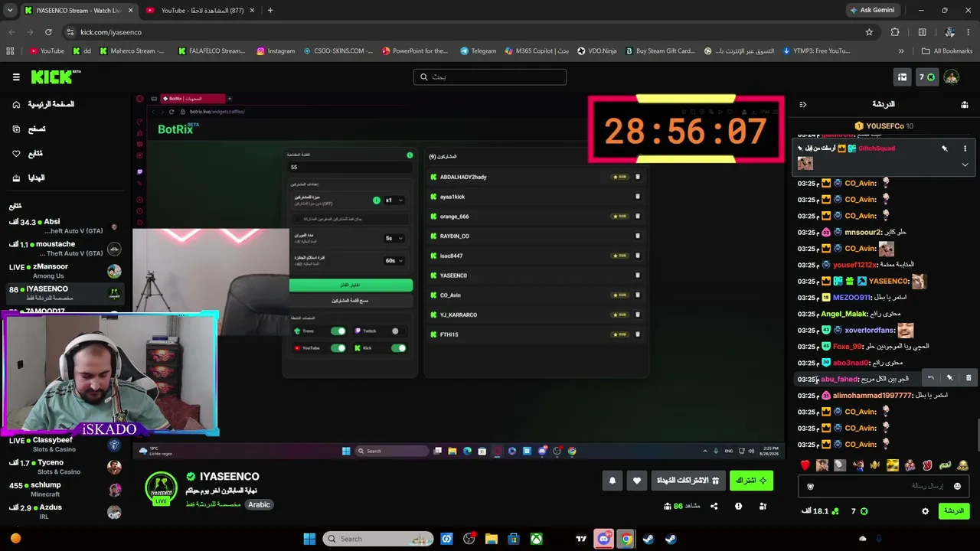Screen dimensions: 980x551
Task: Toggle the Trovo platform switch
Action: (x=338, y=331)
